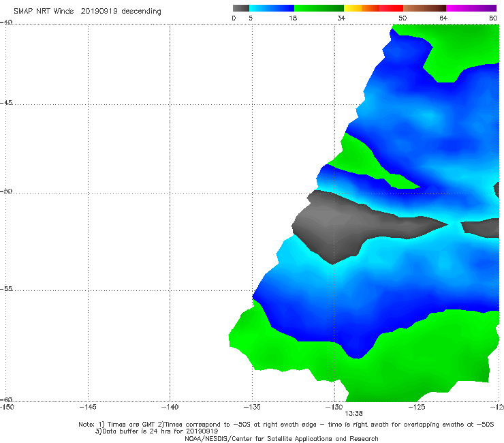Click the color bar label '50'

click(x=403, y=18)
